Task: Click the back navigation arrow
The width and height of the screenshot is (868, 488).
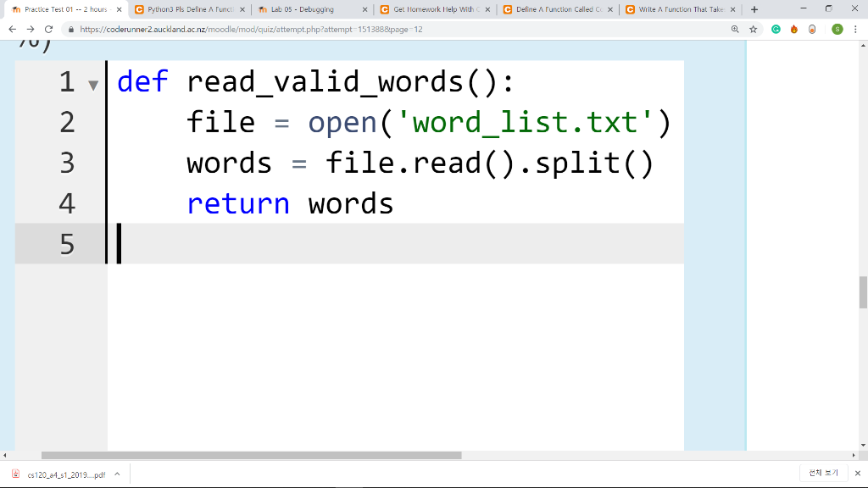Action: click(13, 28)
